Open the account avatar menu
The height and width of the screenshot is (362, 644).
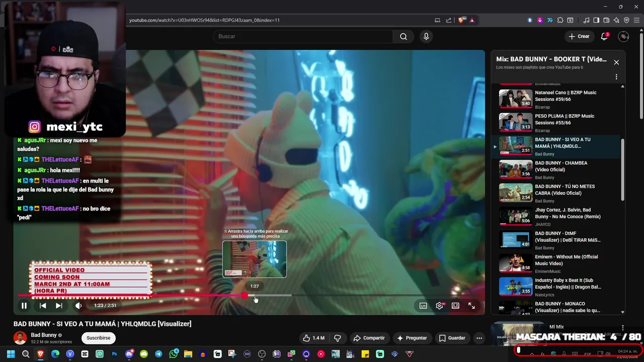click(623, 36)
